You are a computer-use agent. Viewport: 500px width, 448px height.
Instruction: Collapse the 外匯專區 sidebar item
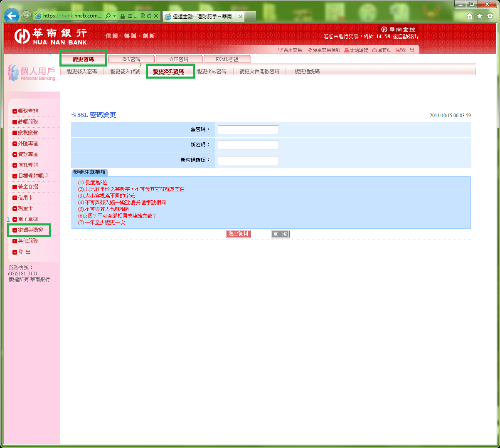pyautogui.click(x=15, y=144)
